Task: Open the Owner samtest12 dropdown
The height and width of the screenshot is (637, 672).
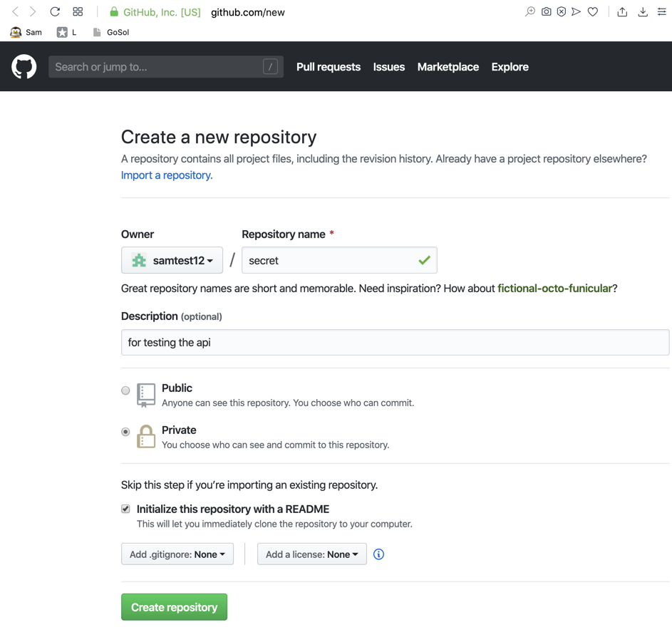Action: tap(172, 261)
